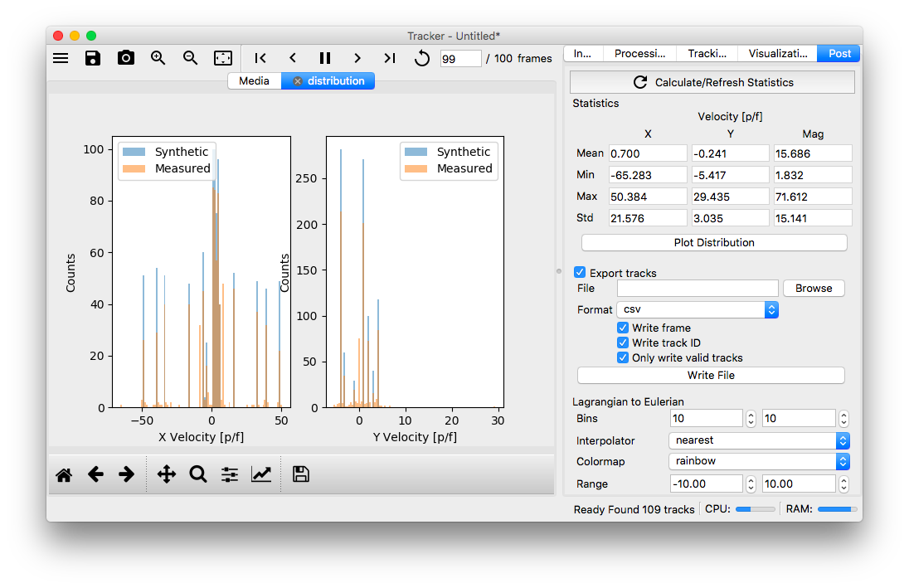Click the zoom out magnifier icon
Viewport: 909px width, 588px height.
(190, 58)
